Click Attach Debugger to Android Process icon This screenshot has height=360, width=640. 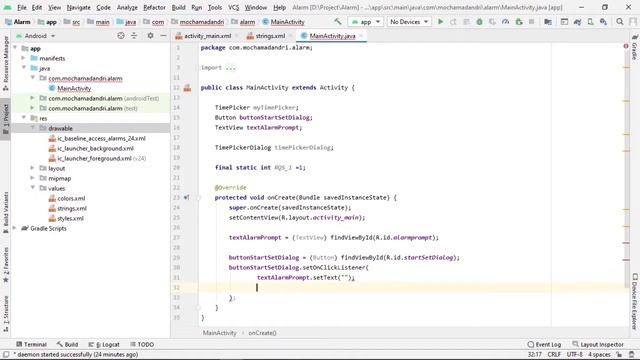(519, 22)
